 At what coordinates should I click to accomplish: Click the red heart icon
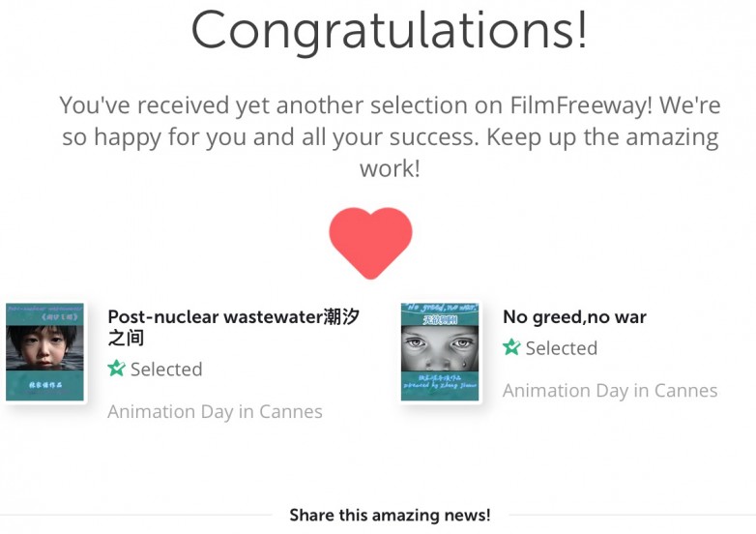coord(371,243)
